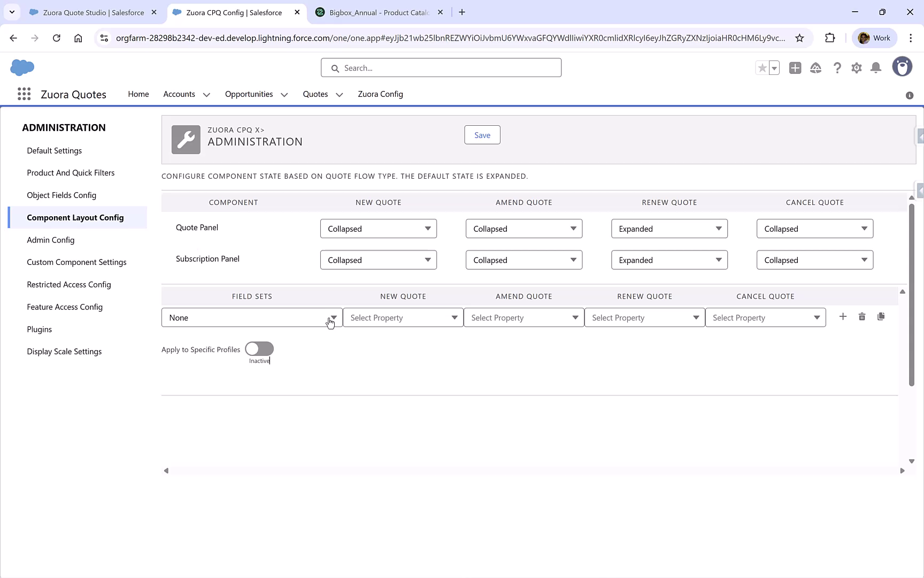Expand the Renew Quote Select Property dropdown

coord(644,317)
